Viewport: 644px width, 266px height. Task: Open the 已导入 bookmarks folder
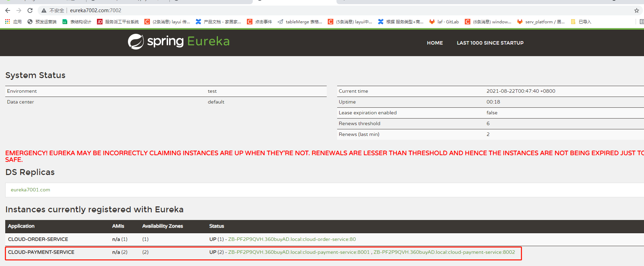[x=581, y=22]
